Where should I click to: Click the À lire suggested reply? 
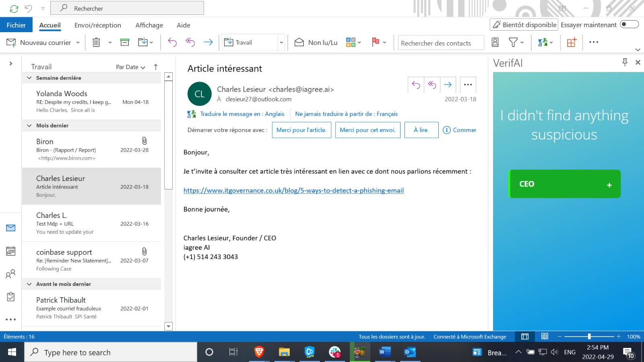(421, 130)
